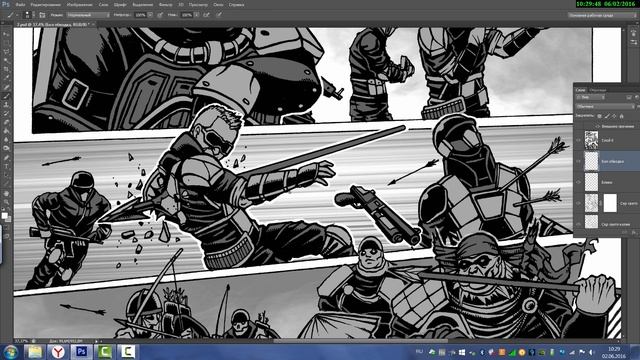Viewport: 640px width, 360px height.
Task: Select the Pen tool
Action: coord(7,158)
